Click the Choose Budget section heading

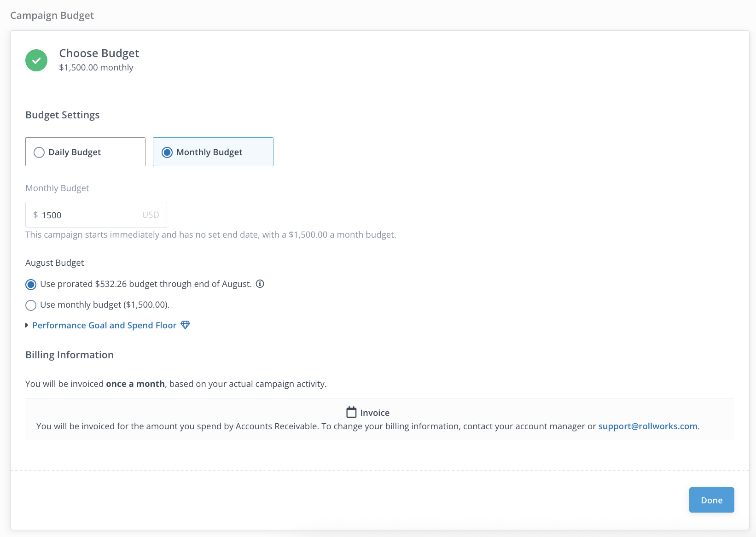pos(99,53)
